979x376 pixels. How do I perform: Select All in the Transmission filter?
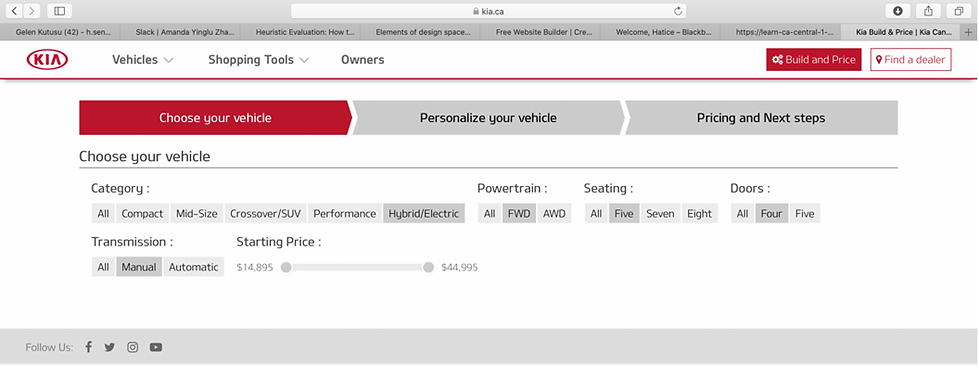[103, 267]
